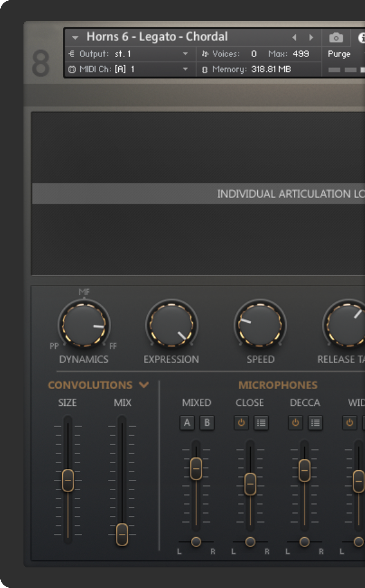This screenshot has width=365, height=588.
Task: Click the Output routing icon
Action: pyautogui.click(x=72, y=54)
